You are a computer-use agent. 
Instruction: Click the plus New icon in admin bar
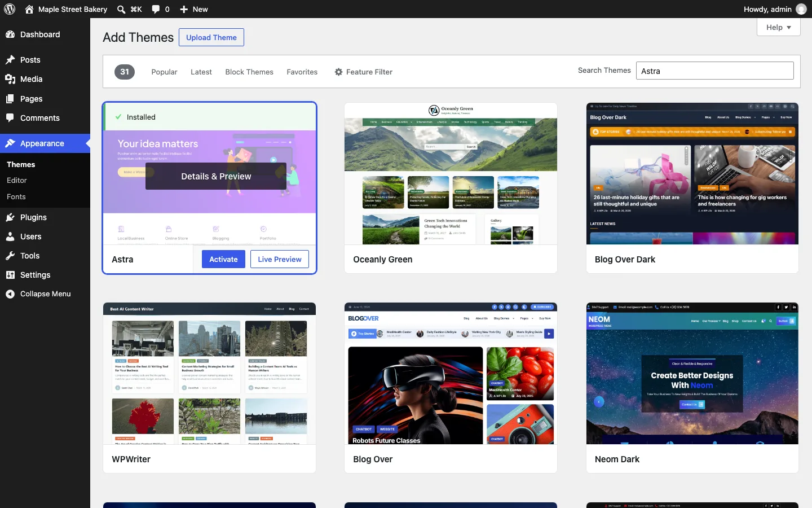point(184,9)
